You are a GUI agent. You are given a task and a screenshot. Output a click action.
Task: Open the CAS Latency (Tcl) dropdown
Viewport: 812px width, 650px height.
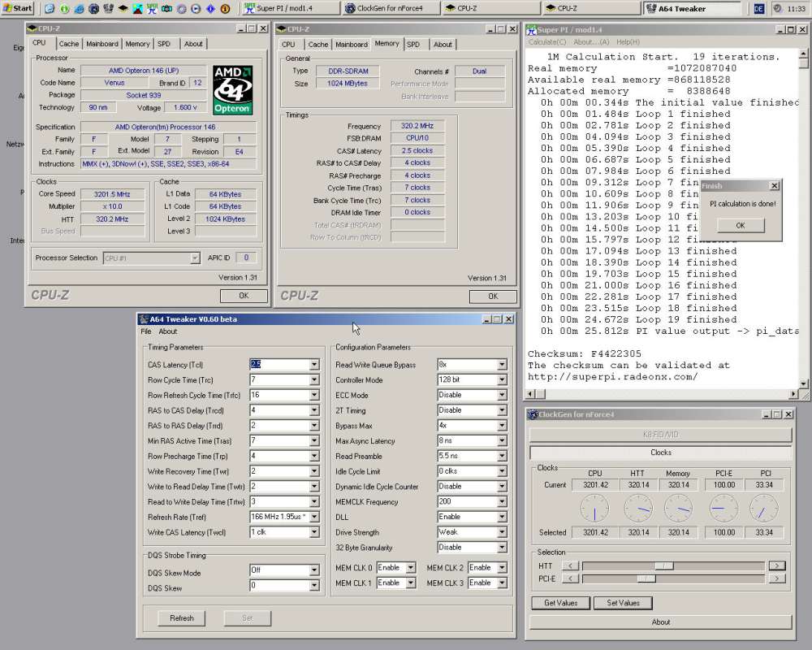pos(314,364)
